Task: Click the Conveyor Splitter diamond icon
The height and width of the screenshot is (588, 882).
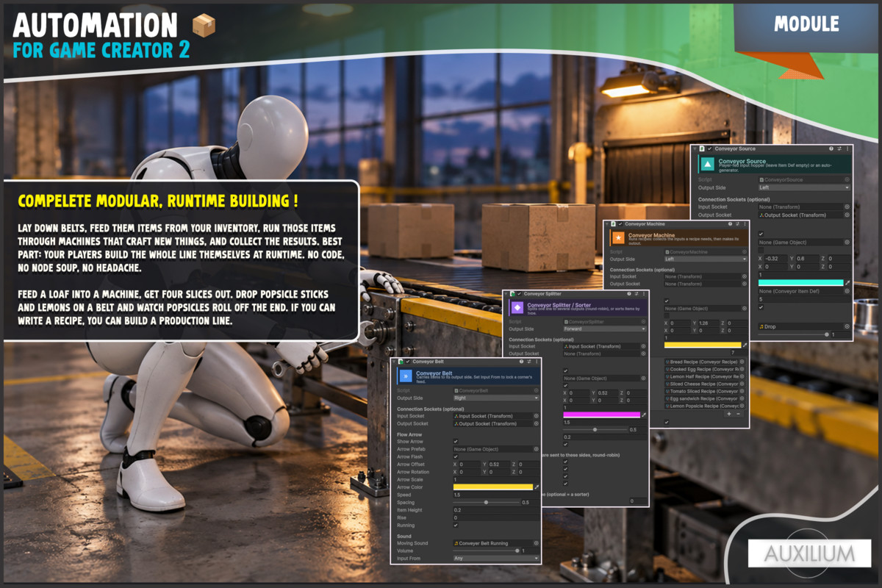Action: coord(517,308)
